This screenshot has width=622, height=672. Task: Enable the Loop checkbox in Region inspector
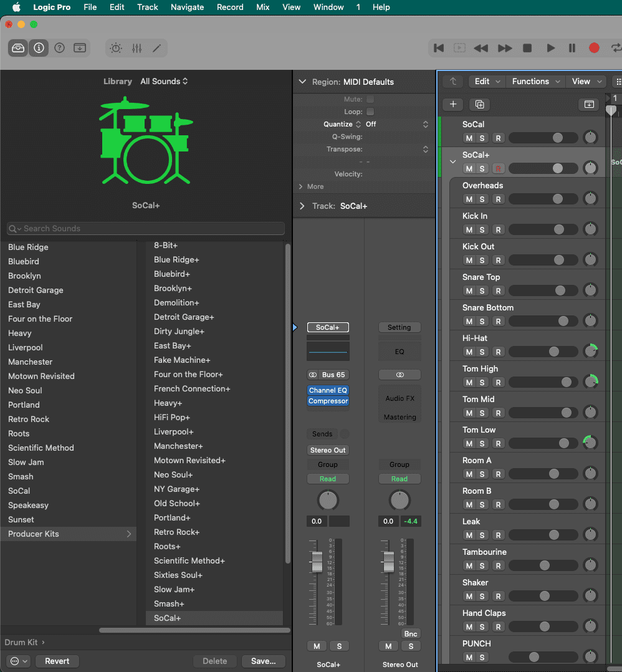coord(370,112)
